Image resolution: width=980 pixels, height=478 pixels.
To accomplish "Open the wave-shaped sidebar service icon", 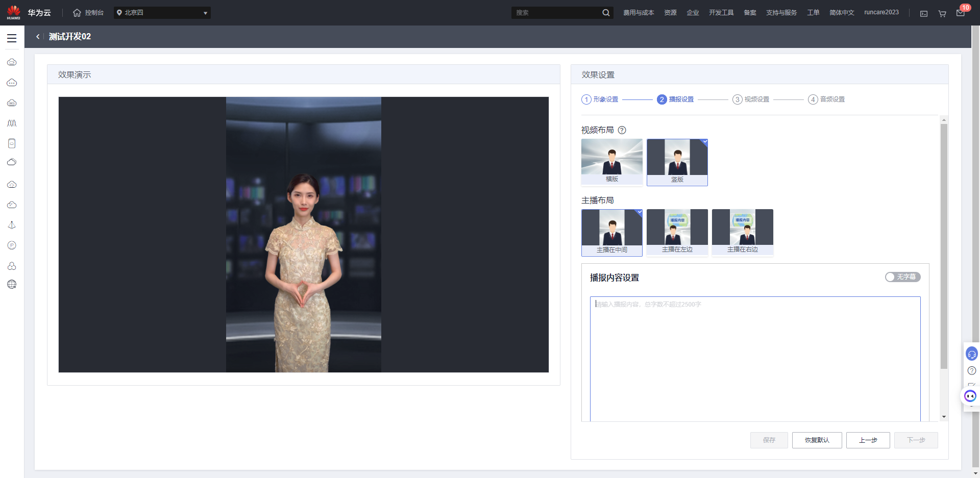I will 12,123.
